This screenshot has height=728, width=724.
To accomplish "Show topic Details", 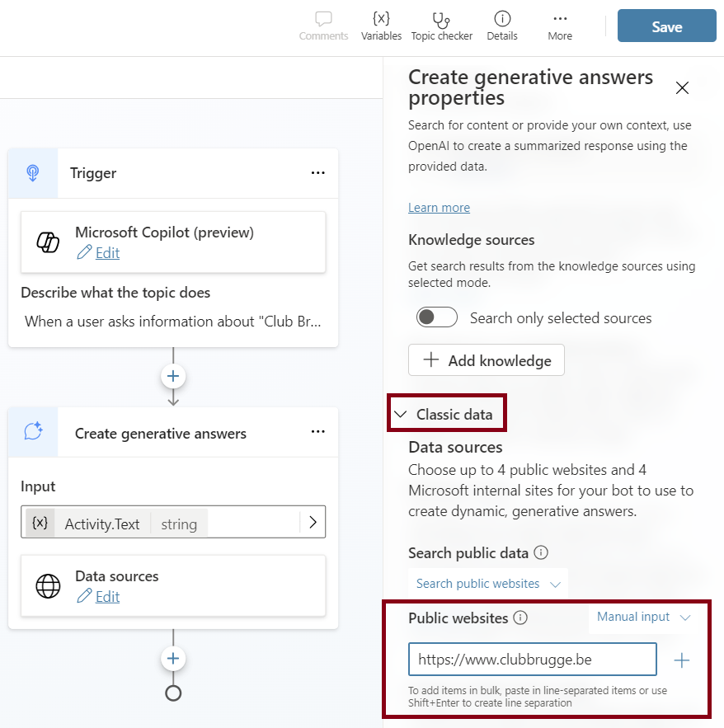I will (502, 26).
